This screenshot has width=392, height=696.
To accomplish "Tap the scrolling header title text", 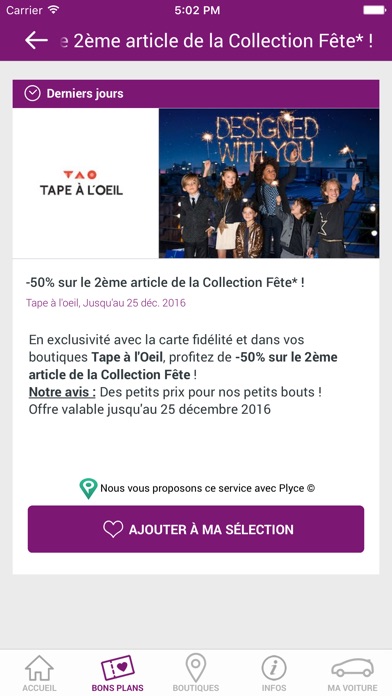I will [216, 41].
